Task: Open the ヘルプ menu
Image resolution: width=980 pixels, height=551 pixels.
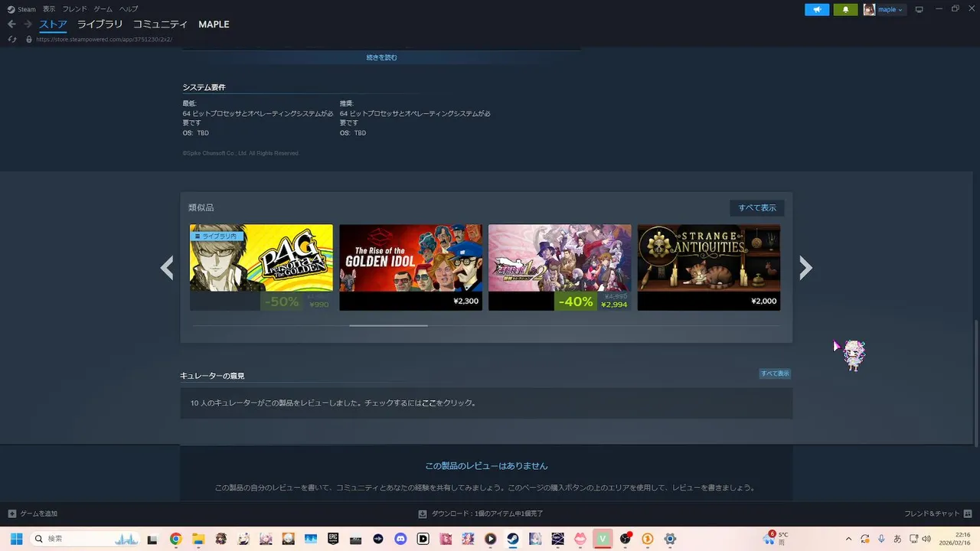Action: pyautogui.click(x=128, y=9)
